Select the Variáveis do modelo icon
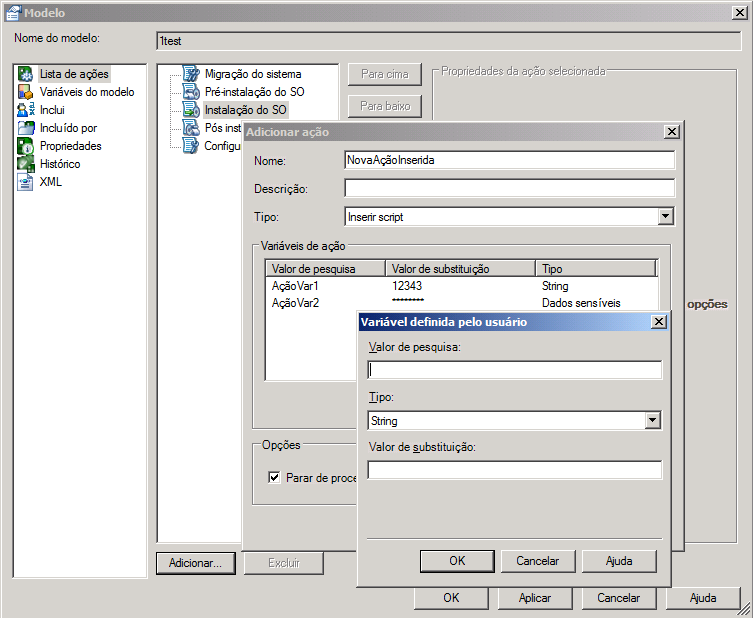Screen dimensions: 753x618 tap(26, 92)
